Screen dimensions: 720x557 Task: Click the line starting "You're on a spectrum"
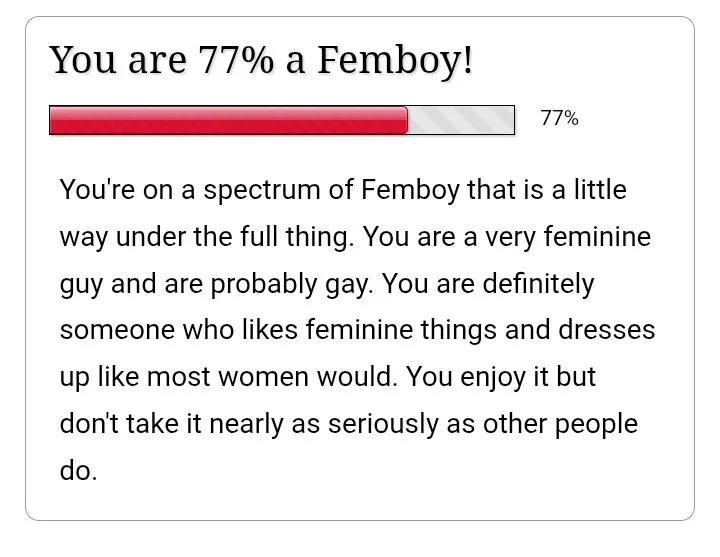343,190
